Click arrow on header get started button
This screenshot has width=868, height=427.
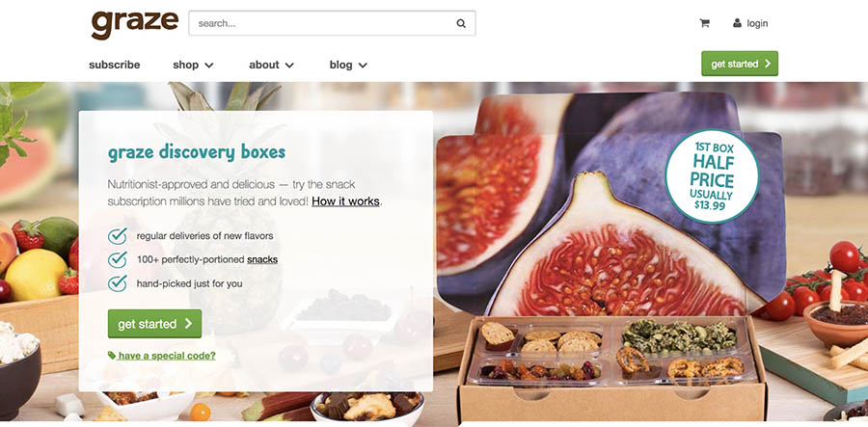point(768,64)
